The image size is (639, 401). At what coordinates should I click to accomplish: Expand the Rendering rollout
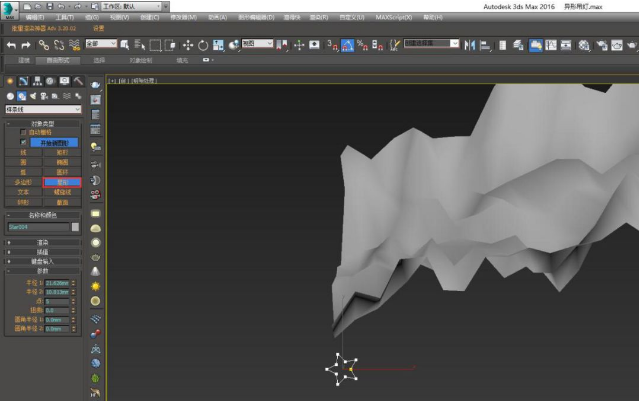pyautogui.click(x=43, y=242)
